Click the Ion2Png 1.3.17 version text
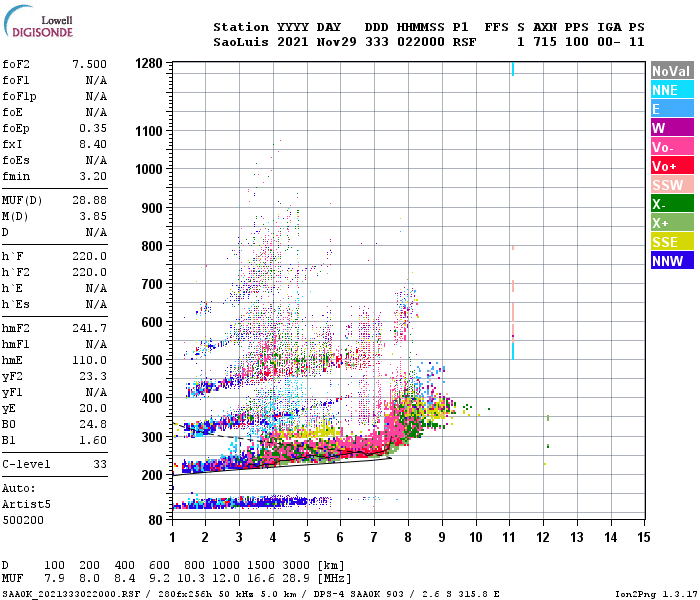Viewport: 700px width, 600px height. pos(656,594)
